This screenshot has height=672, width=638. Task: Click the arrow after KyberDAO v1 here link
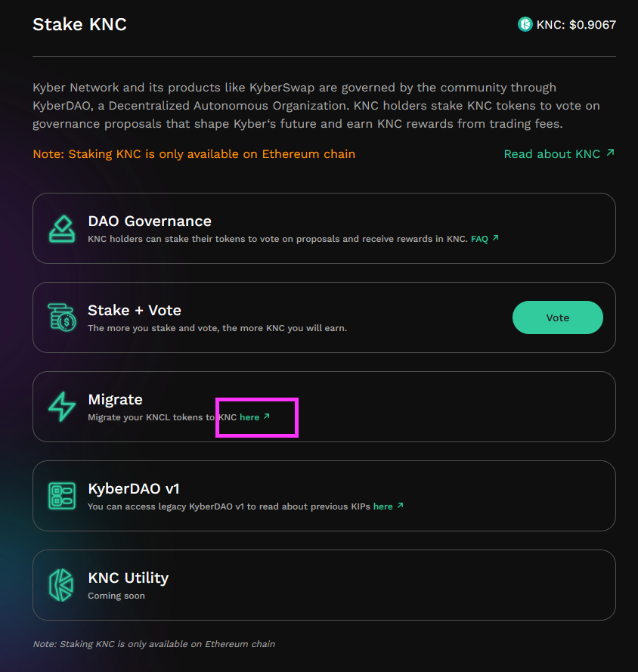point(400,505)
